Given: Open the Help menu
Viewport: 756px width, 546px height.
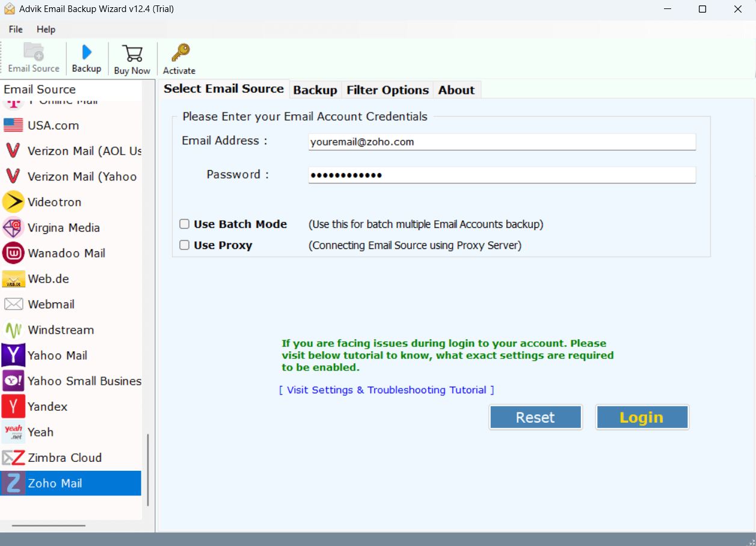Looking at the screenshot, I should click(x=46, y=29).
